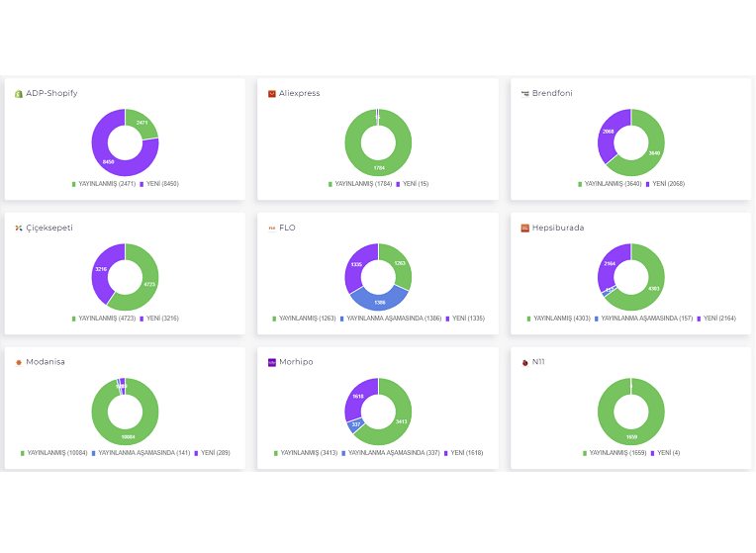Click the Hepsiburada card title

click(558, 229)
